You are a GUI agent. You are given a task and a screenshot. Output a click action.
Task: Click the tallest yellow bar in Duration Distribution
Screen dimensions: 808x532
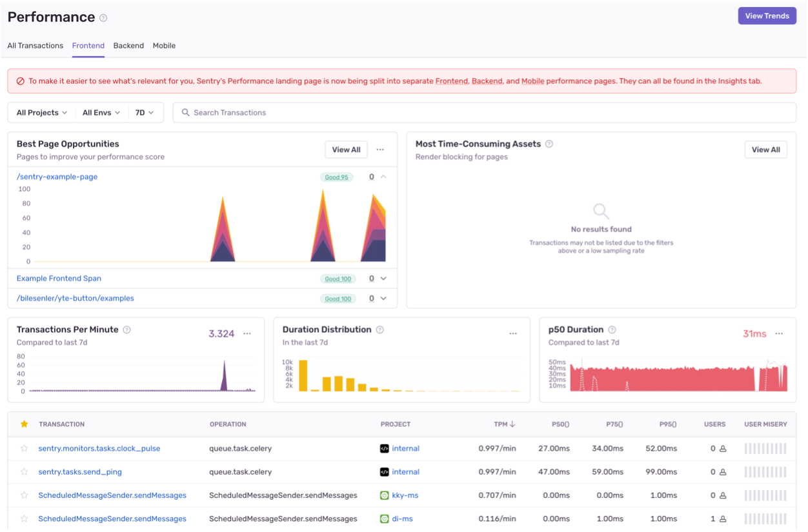pyautogui.click(x=303, y=376)
